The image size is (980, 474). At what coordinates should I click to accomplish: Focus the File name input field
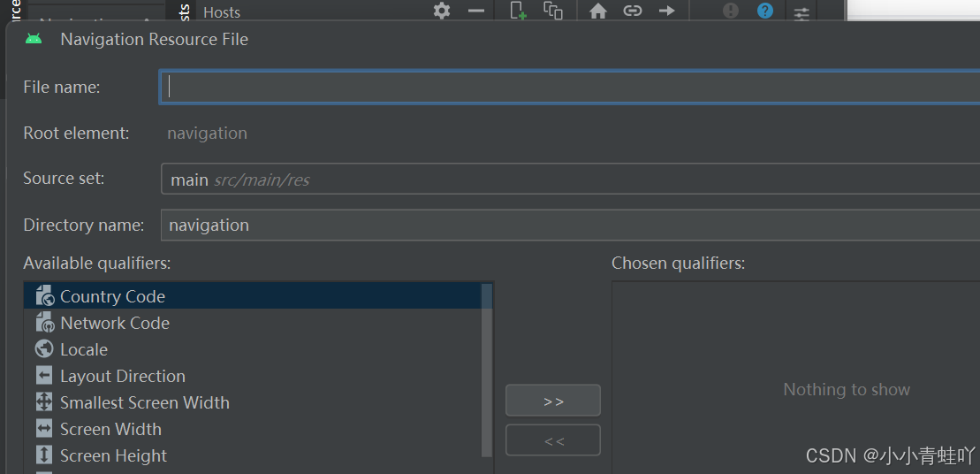pyautogui.click(x=570, y=87)
